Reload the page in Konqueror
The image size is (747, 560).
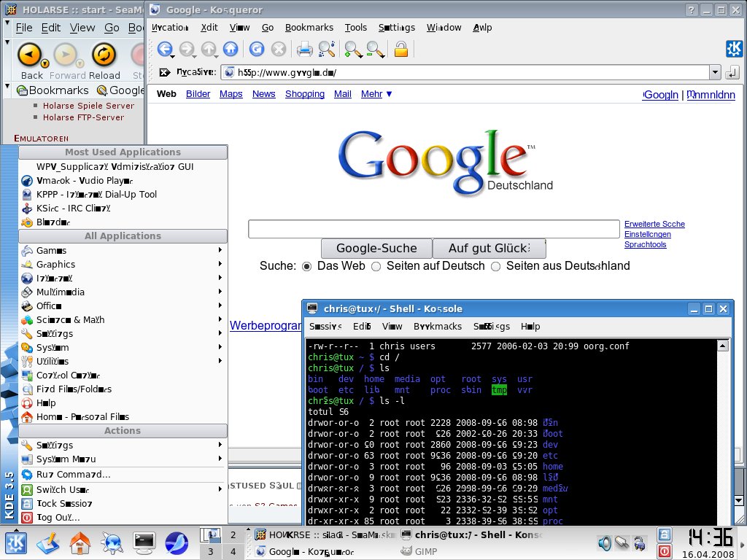(x=256, y=50)
